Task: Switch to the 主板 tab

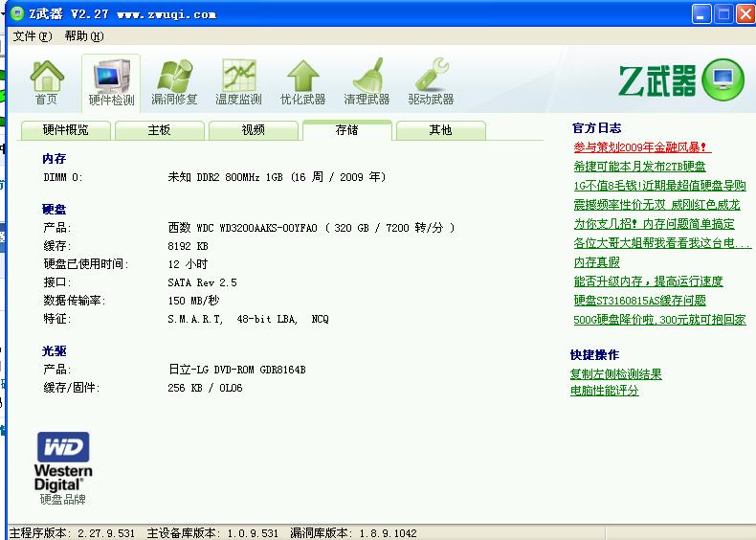Action: coord(159,130)
